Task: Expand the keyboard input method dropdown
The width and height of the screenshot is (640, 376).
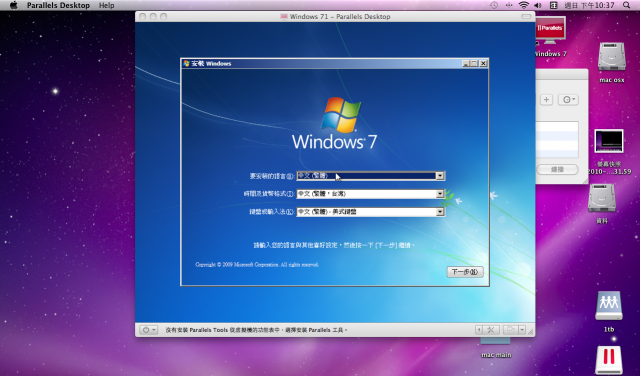Action: pos(440,212)
